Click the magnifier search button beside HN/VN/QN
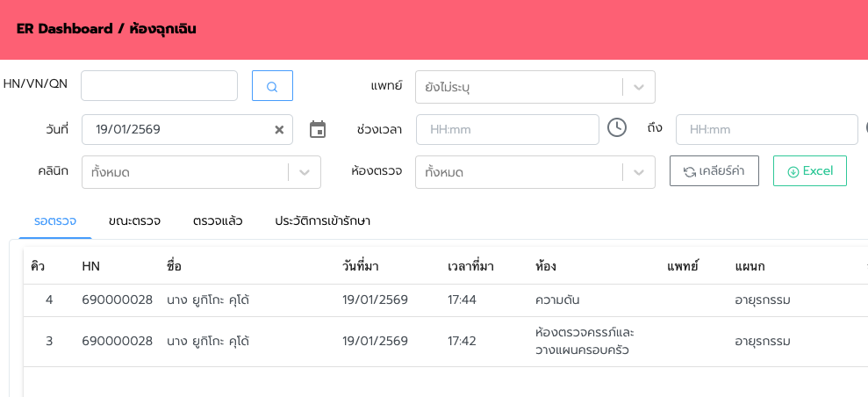 [272, 86]
